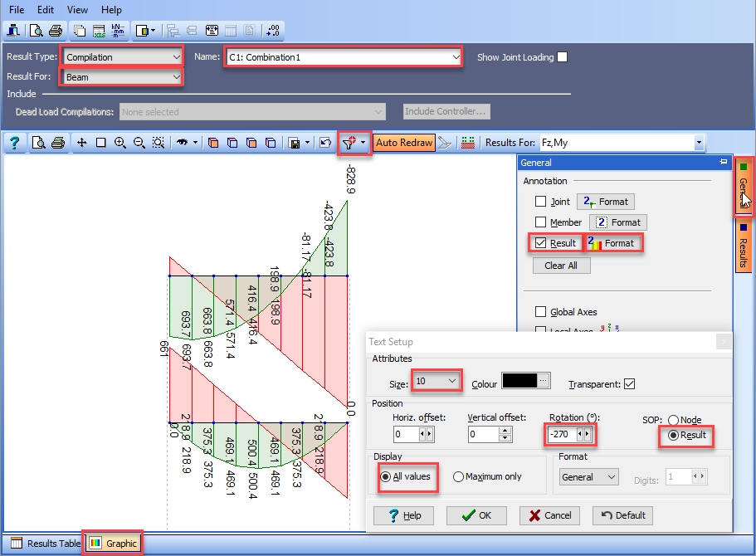Select the first orange cube view

pyautogui.click(x=213, y=143)
